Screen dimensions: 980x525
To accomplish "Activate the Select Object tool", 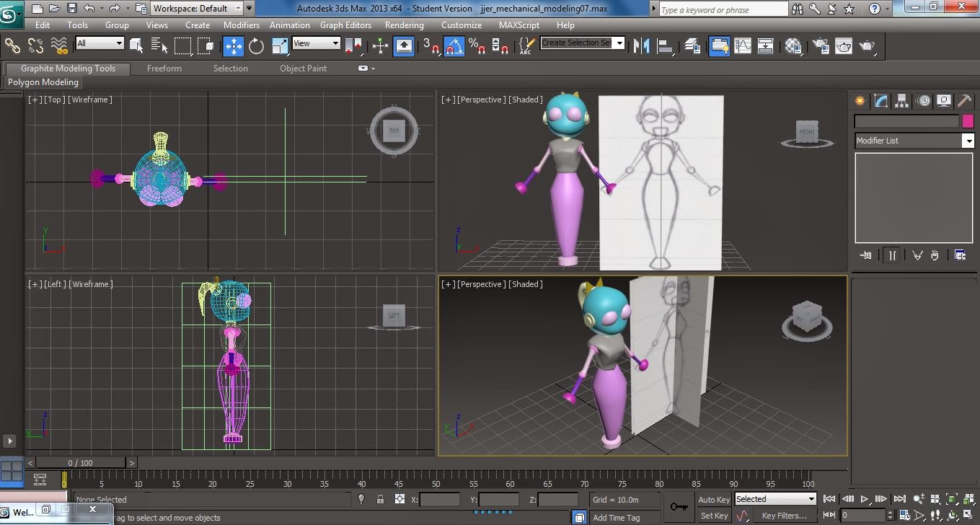I will click(x=136, y=45).
